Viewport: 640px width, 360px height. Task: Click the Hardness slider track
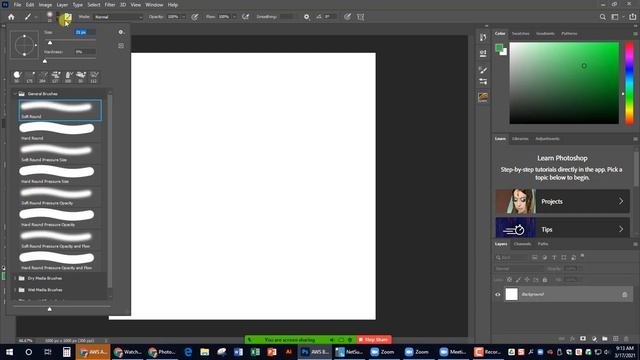point(70,58)
